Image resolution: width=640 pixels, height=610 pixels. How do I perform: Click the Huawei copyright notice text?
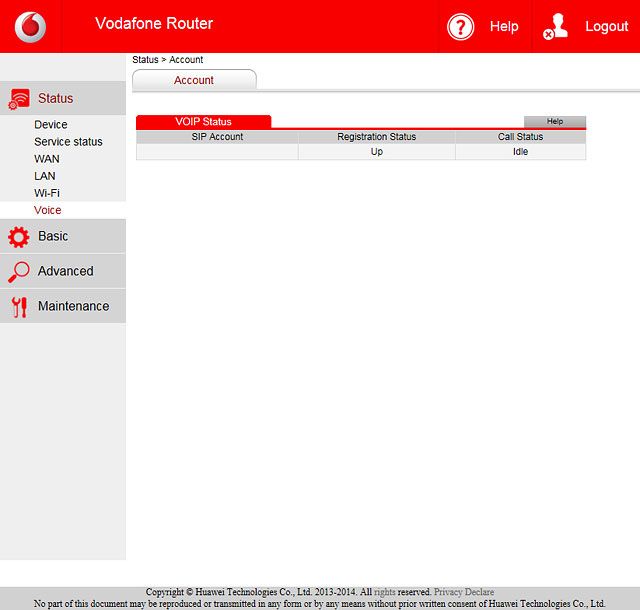(320, 598)
